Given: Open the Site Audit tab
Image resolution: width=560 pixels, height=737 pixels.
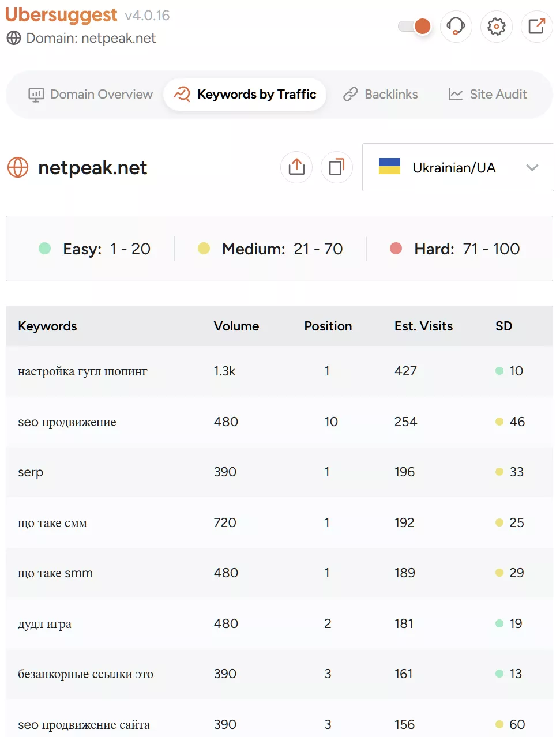Looking at the screenshot, I should 487,94.
